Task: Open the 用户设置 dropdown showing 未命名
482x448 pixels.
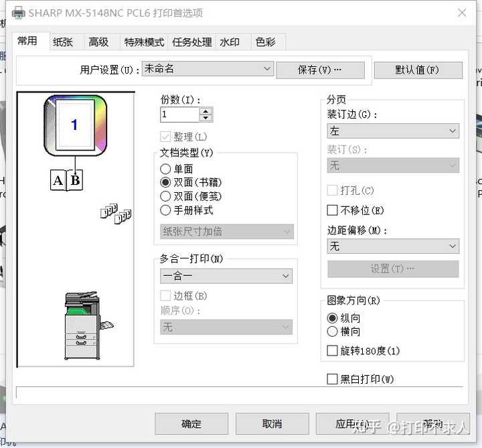Action: coord(208,68)
